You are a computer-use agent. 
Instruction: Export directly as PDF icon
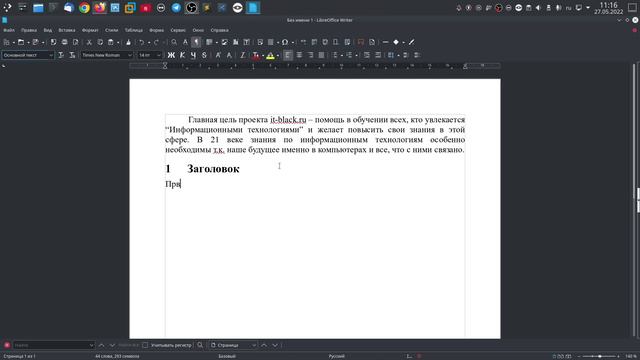pyautogui.click(x=53, y=42)
